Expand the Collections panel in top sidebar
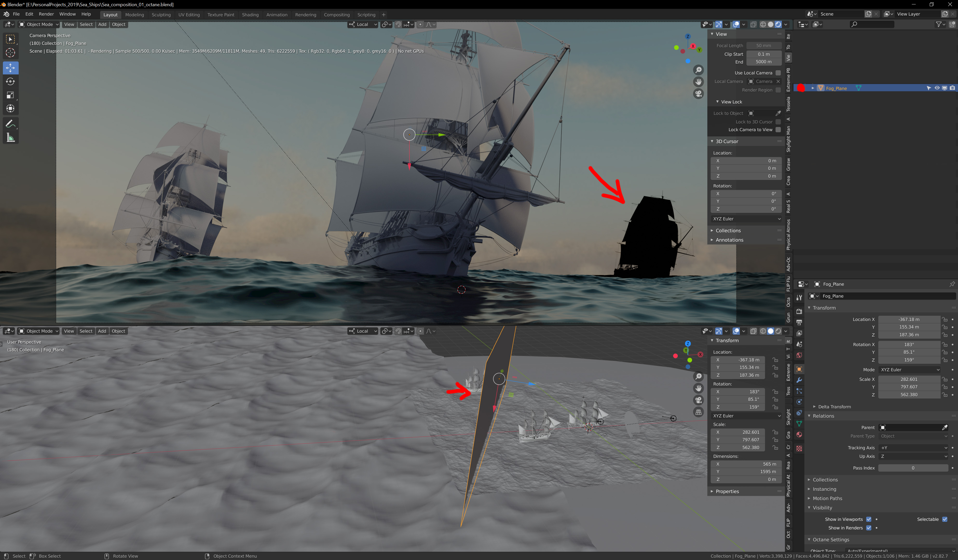The height and width of the screenshot is (560, 958). coord(728,230)
